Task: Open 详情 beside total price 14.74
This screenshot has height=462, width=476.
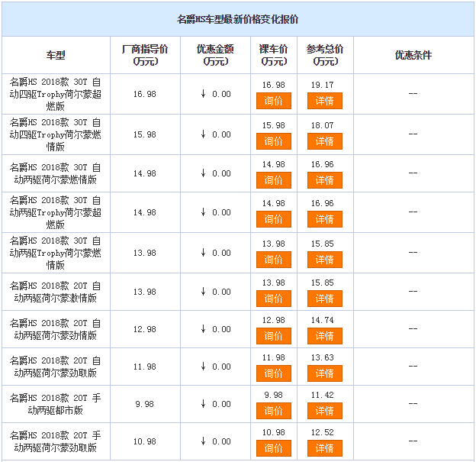Action: pyautogui.click(x=325, y=336)
